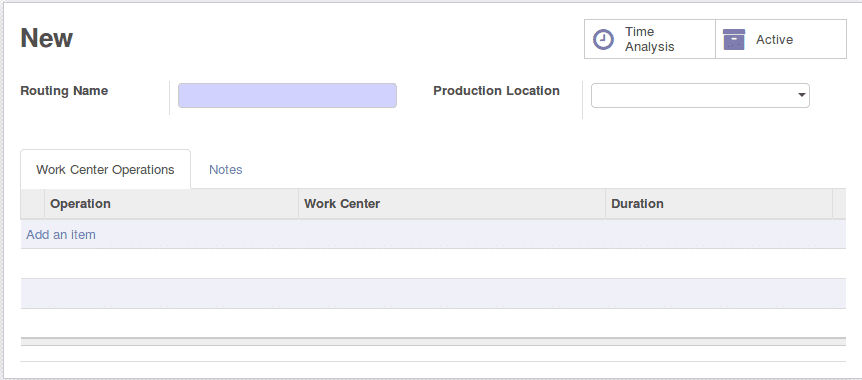Click the archive box icon beside Active

(734, 40)
